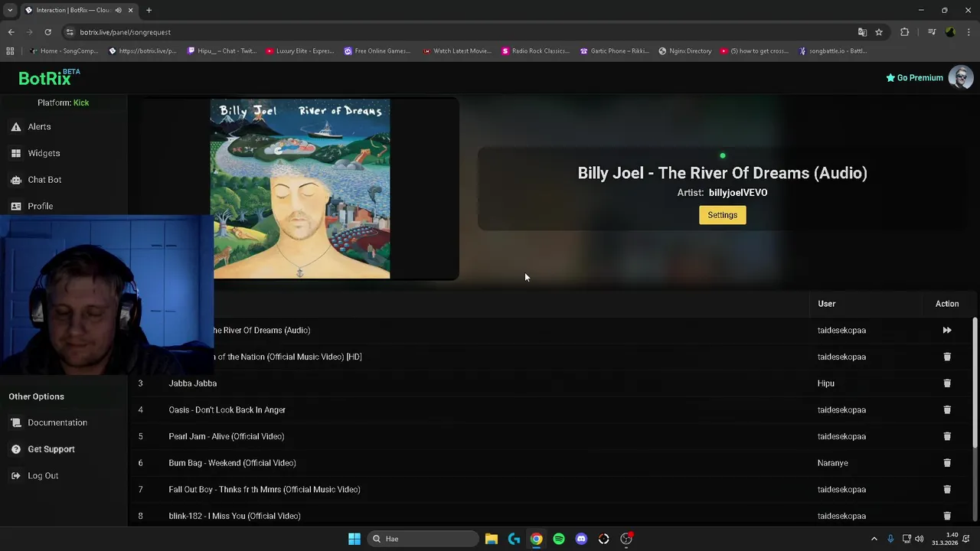
Task: Open File Explorer from the taskbar
Action: pos(492,539)
